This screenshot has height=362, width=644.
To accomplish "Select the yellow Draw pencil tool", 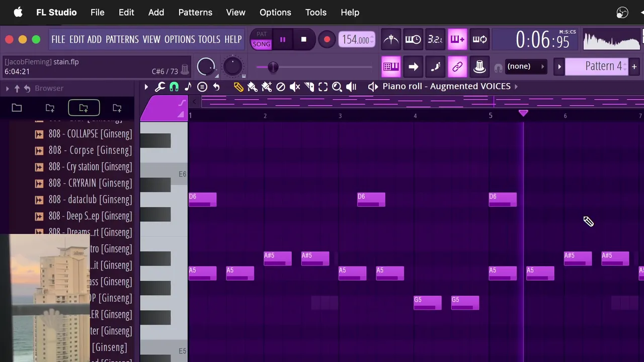I will click(238, 87).
